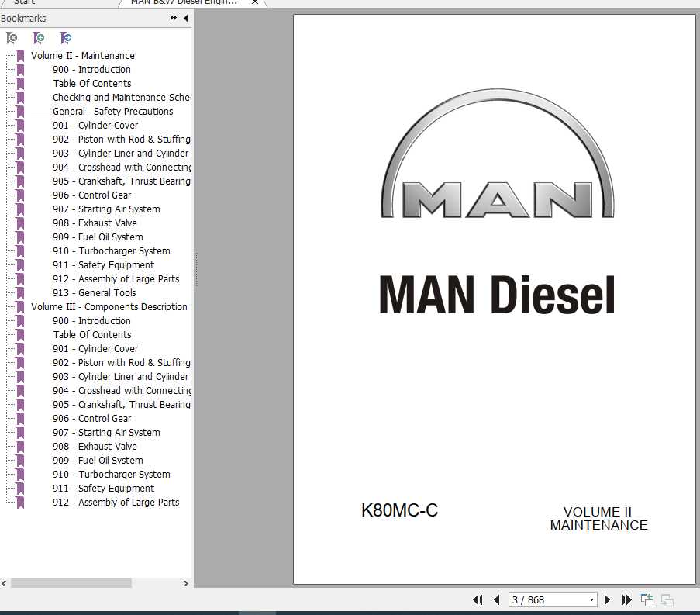Click bookmark icon beside Volume II - Maintenance
This screenshot has height=615, width=700.
(20, 56)
